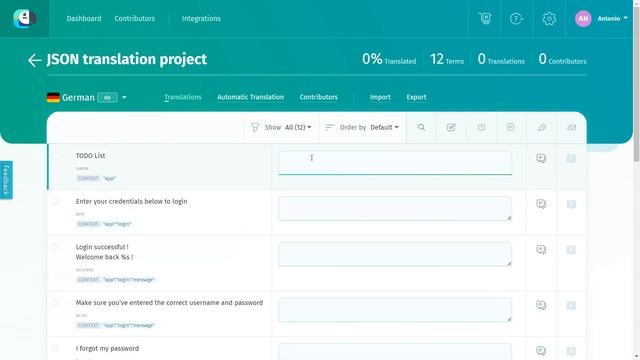Click the add-term plus square icon
The width and height of the screenshot is (640, 360).
[481, 127]
